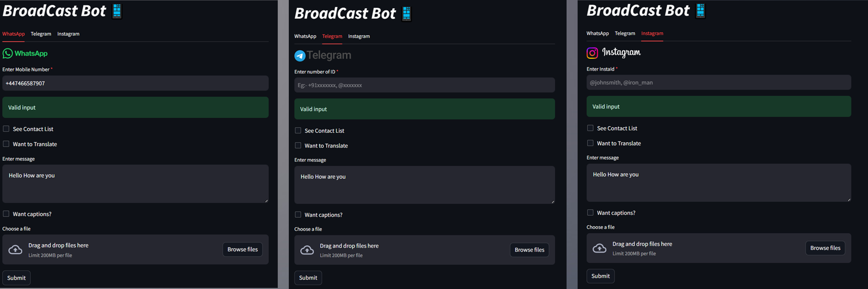Click the phone emoji beside the rightmost BroadCast Bot title

click(x=700, y=11)
